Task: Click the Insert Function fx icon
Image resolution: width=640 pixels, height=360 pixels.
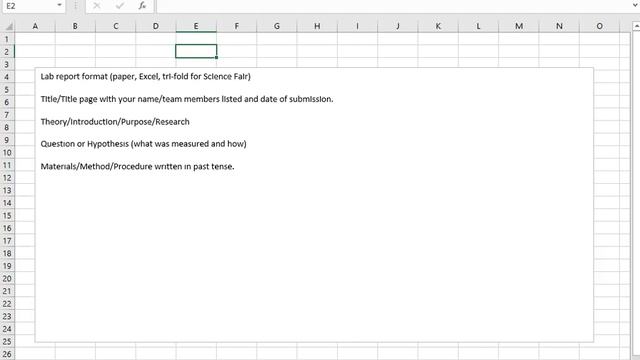Action: (x=142, y=6)
